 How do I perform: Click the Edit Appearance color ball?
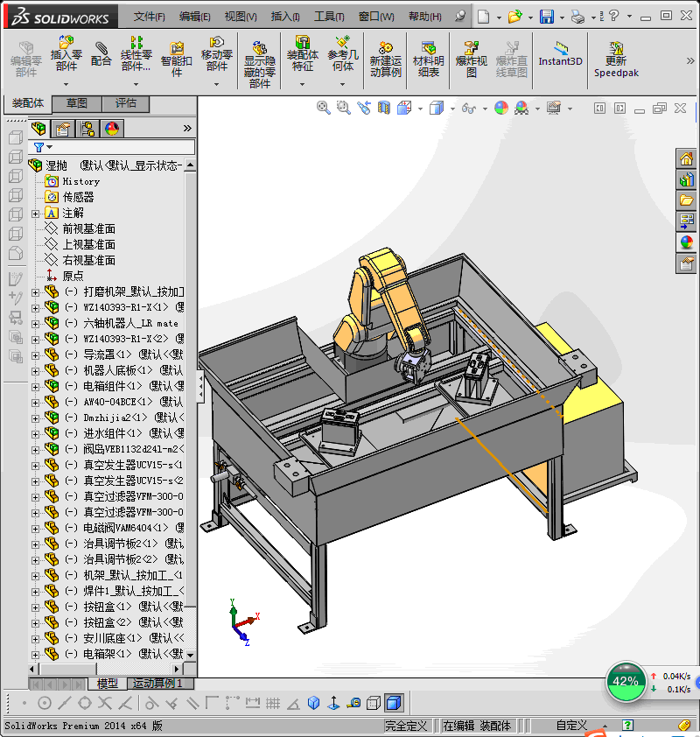[x=501, y=109]
